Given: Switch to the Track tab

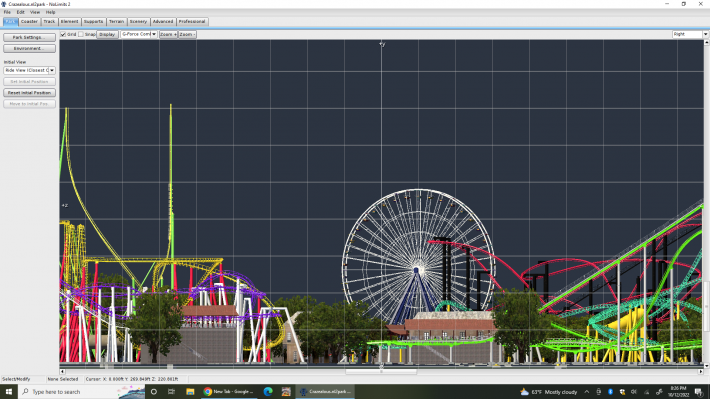Looking at the screenshot, I should pyautogui.click(x=49, y=21).
